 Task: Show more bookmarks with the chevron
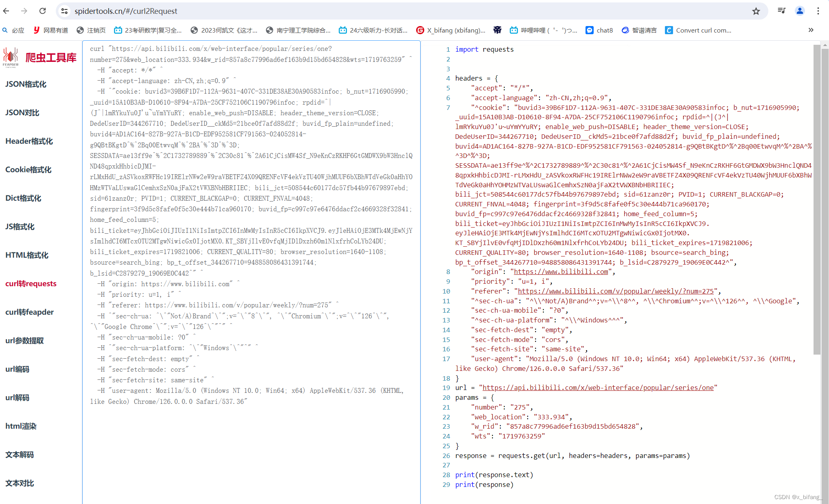[811, 30]
